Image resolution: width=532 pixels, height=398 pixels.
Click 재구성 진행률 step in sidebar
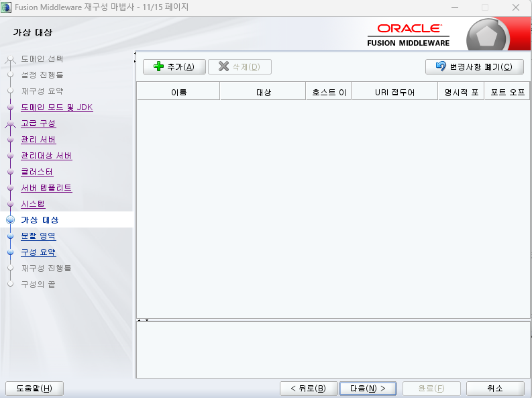(46, 268)
